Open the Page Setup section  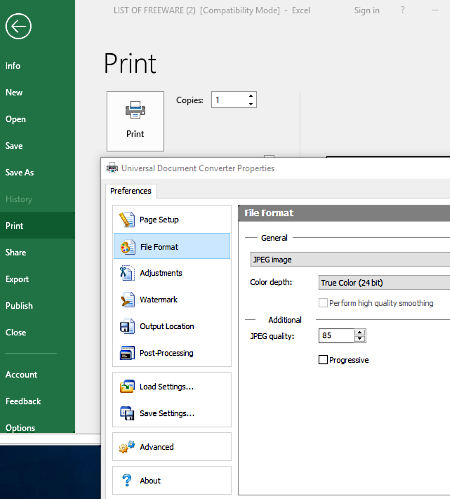tap(172, 220)
